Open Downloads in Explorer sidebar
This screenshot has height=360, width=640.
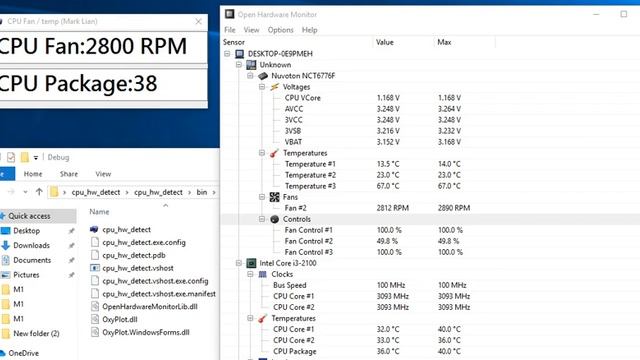31,246
